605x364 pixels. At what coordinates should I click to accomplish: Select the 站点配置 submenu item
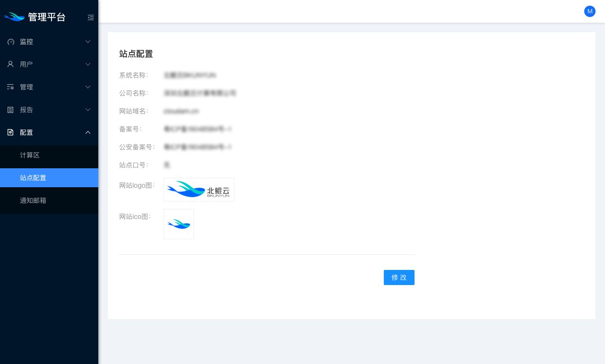tap(33, 178)
